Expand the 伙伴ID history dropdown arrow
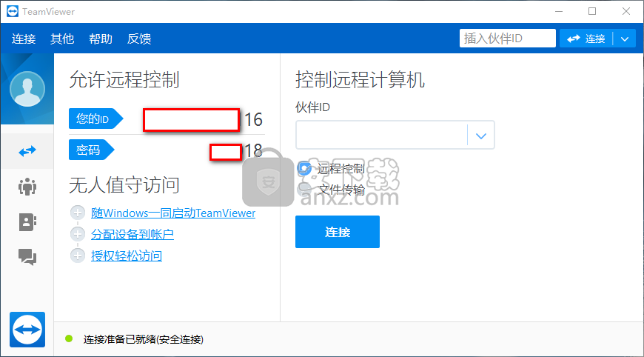This screenshot has height=357, width=644. pos(481,135)
